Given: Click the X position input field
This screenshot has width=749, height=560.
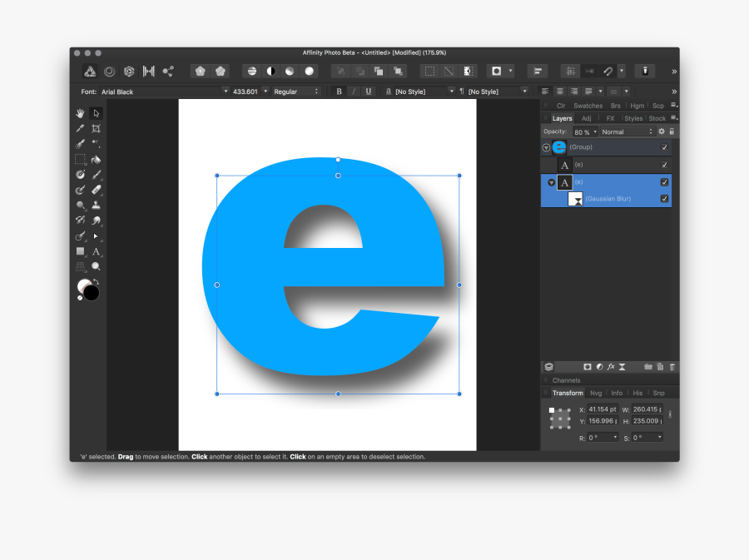Looking at the screenshot, I should coord(603,409).
